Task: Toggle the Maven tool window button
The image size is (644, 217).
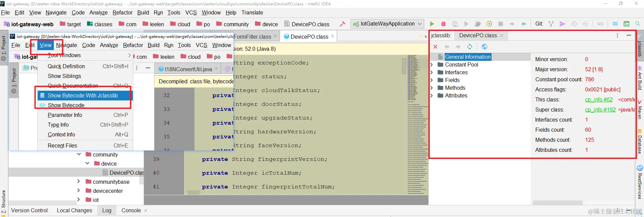Action: pos(640,110)
